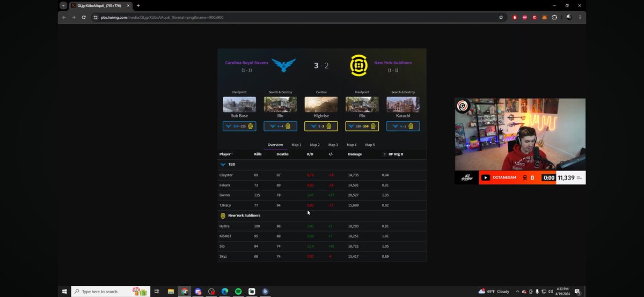
Task: Open the Karachi map thumbnail
Action: tap(403, 105)
